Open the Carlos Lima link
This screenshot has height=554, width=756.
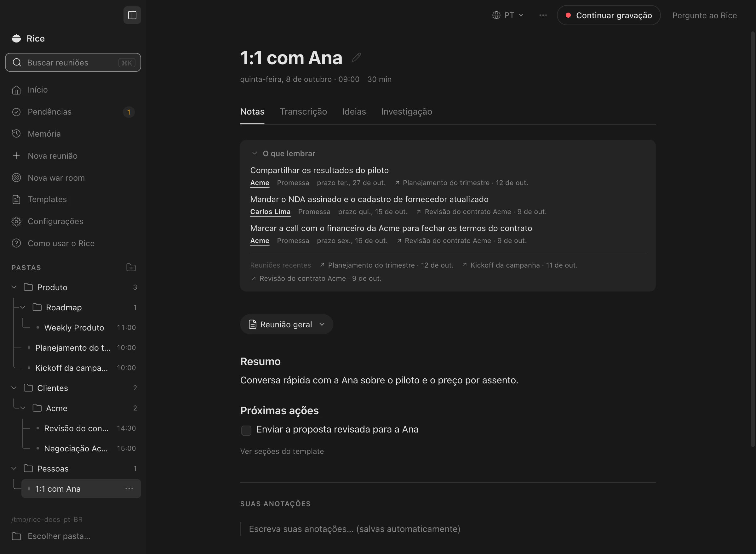point(270,212)
